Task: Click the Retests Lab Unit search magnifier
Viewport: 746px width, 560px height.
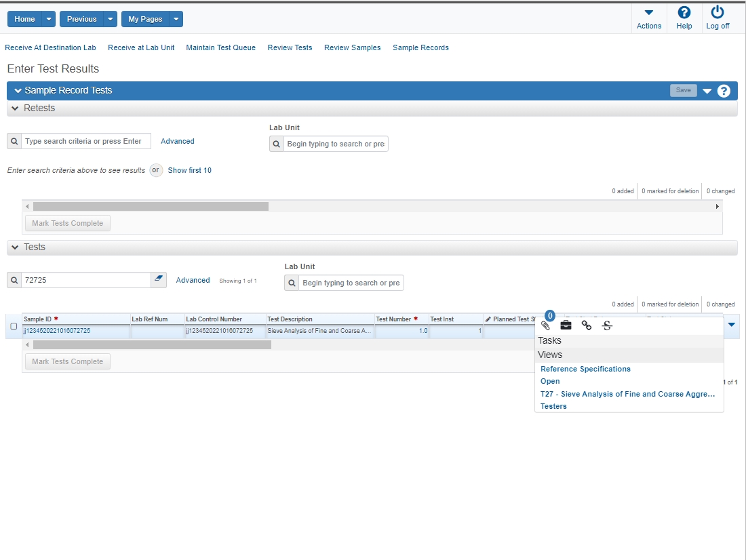Action: tap(277, 144)
